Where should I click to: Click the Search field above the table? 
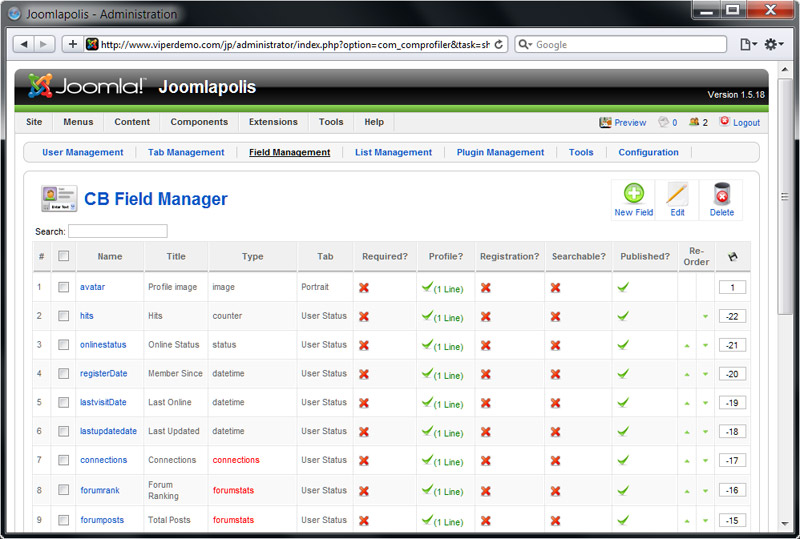[118, 231]
